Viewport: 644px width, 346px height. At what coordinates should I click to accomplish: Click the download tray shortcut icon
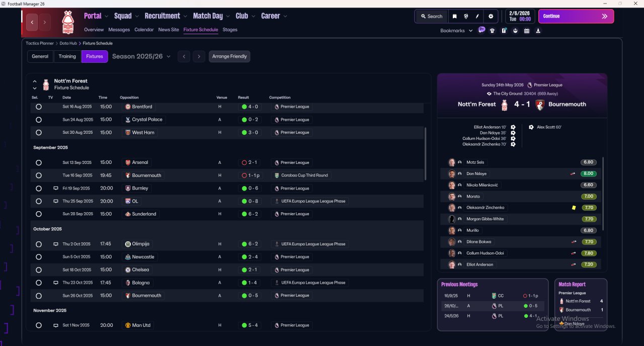[538, 31]
